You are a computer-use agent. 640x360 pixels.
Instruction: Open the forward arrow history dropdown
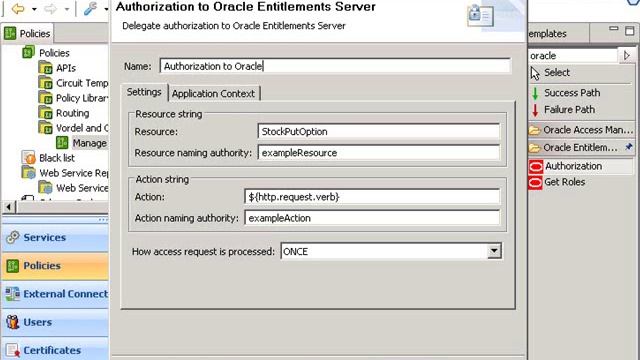pos(67,9)
